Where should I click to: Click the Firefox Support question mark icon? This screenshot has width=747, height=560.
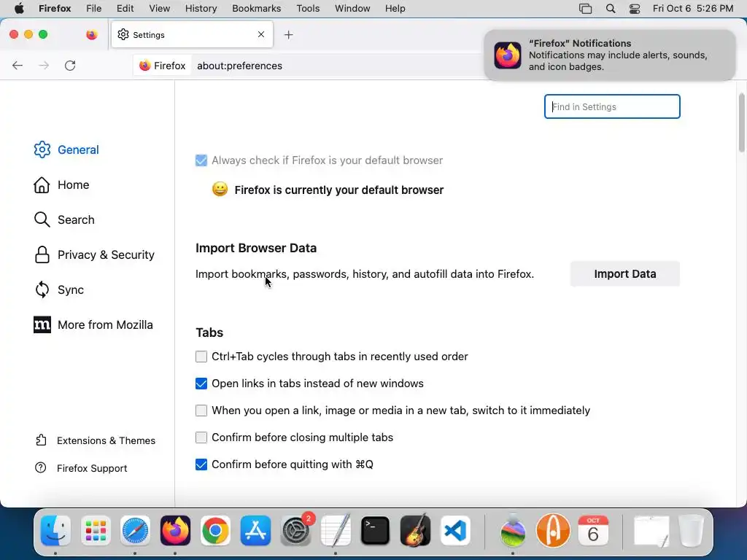pos(41,467)
